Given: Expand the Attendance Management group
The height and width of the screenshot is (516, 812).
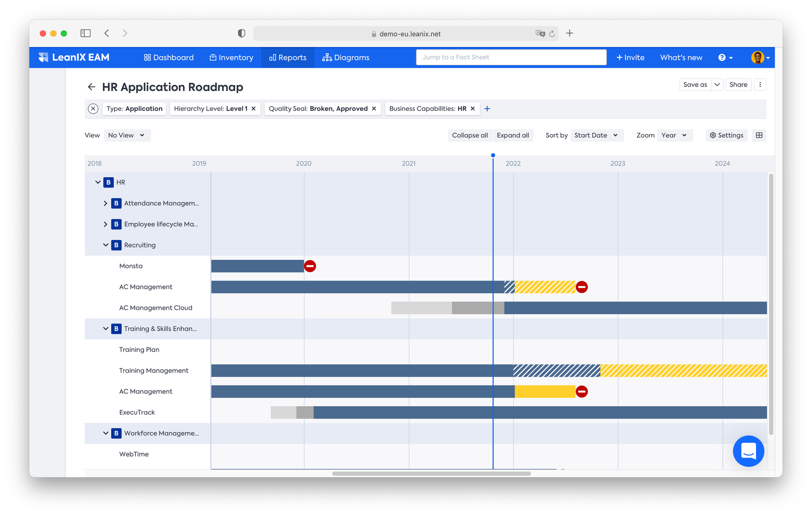Looking at the screenshot, I should click(x=105, y=203).
